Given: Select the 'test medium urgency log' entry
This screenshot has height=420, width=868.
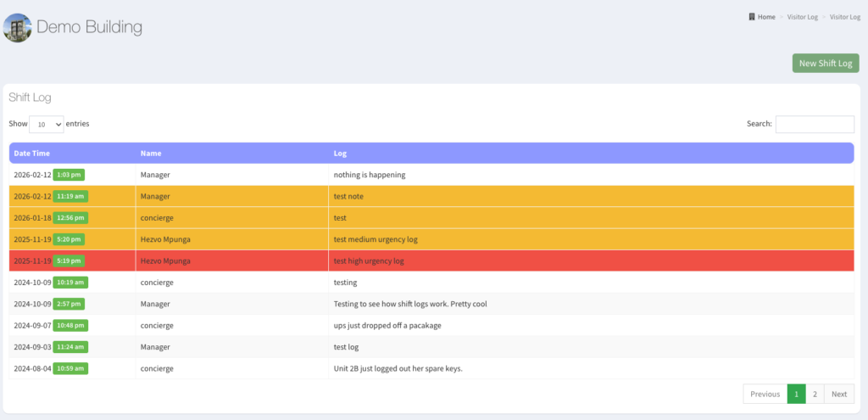Looking at the screenshot, I should [x=376, y=239].
